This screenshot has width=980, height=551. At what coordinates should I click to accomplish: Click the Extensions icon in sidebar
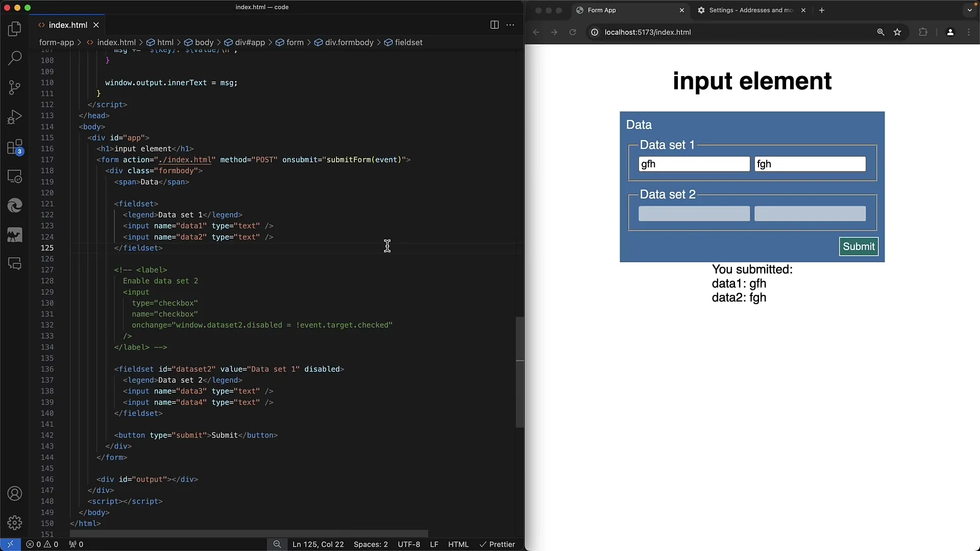click(15, 146)
